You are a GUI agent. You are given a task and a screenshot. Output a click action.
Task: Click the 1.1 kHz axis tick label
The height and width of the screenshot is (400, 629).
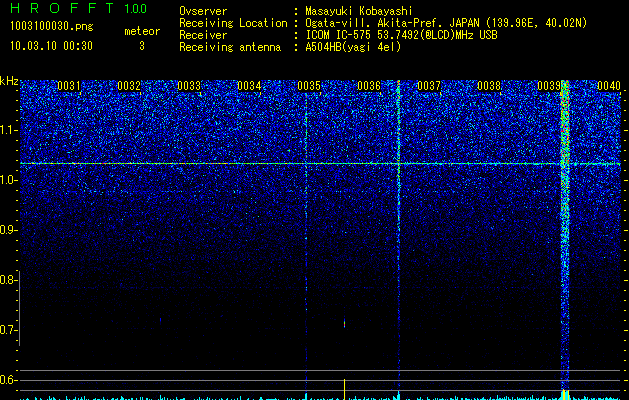(8, 130)
